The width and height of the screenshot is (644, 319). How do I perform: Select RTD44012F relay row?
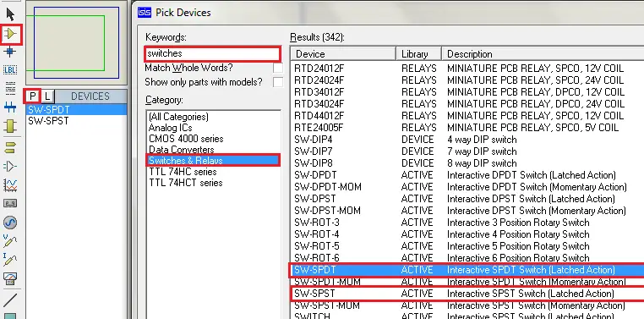coord(467,116)
